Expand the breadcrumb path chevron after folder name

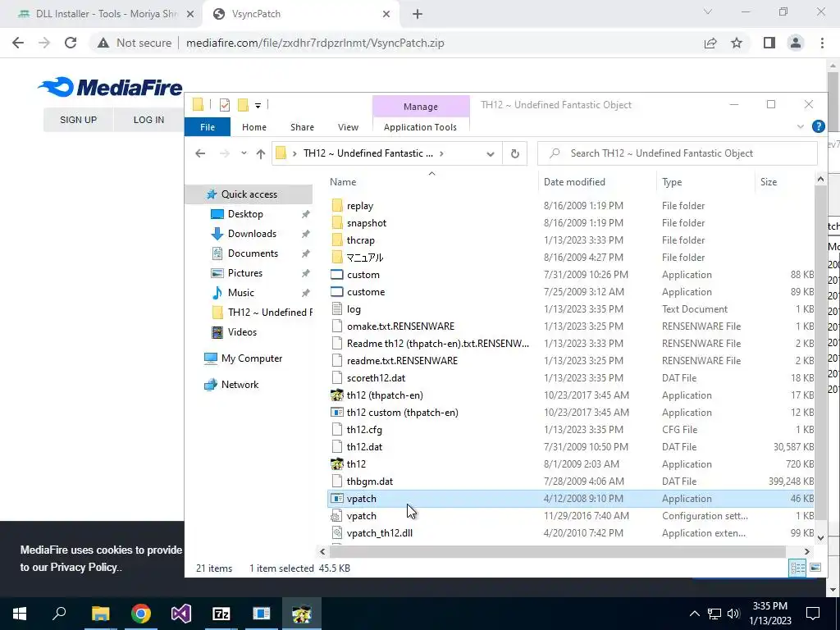pyautogui.click(x=441, y=153)
